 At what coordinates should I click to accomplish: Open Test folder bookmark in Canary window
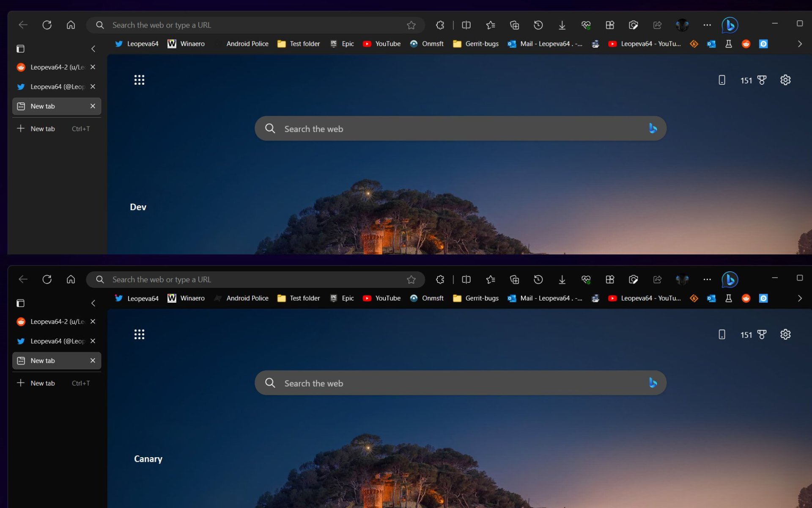(299, 298)
